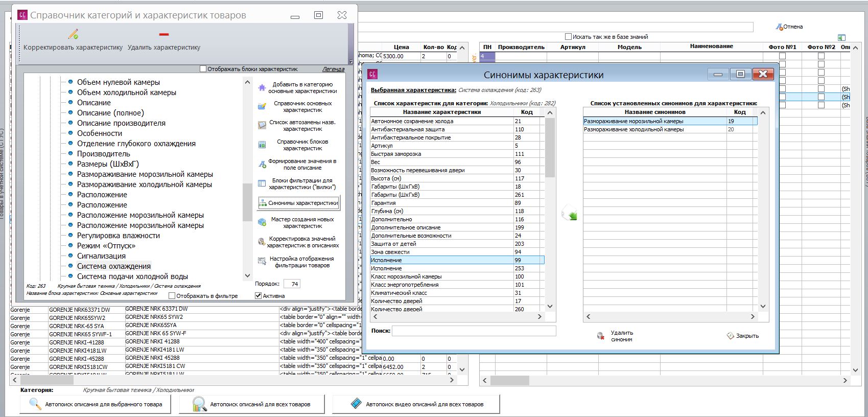Select 'Объем нулевой камеры' in the tree
The height and width of the screenshot is (417, 868).
pos(119,82)
